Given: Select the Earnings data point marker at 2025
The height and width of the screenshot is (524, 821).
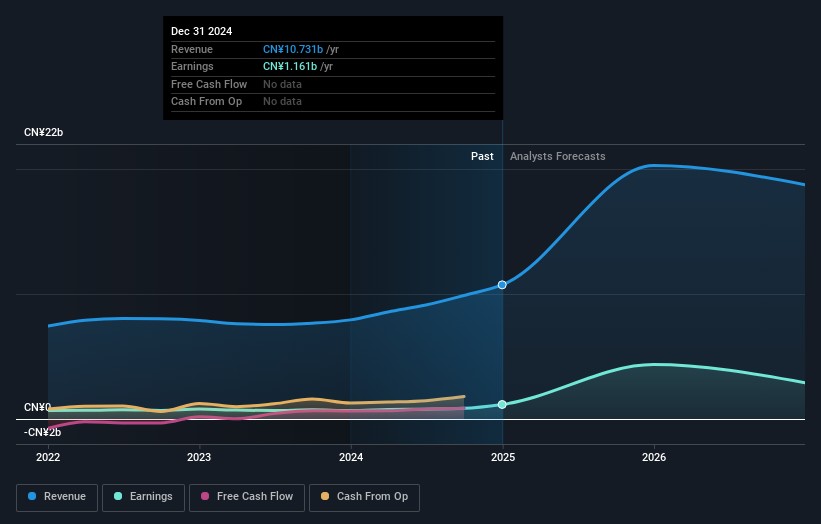Looking at the screenshot, I should coord(502,404).
